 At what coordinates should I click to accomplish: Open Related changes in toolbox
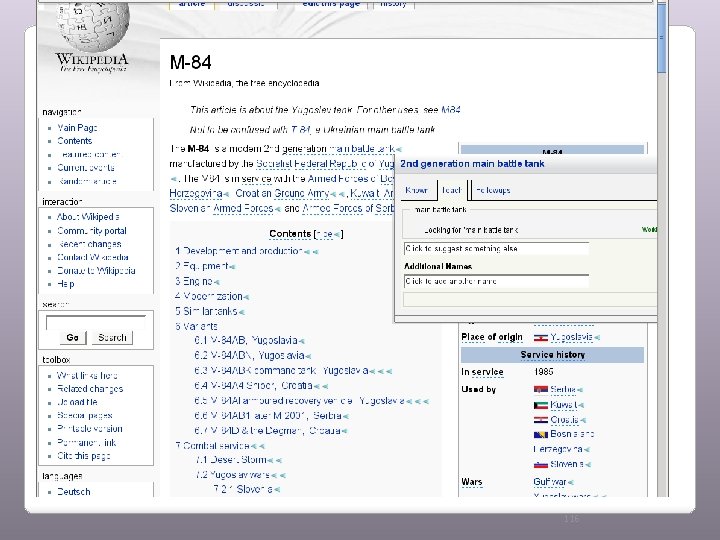click(90, 389)
